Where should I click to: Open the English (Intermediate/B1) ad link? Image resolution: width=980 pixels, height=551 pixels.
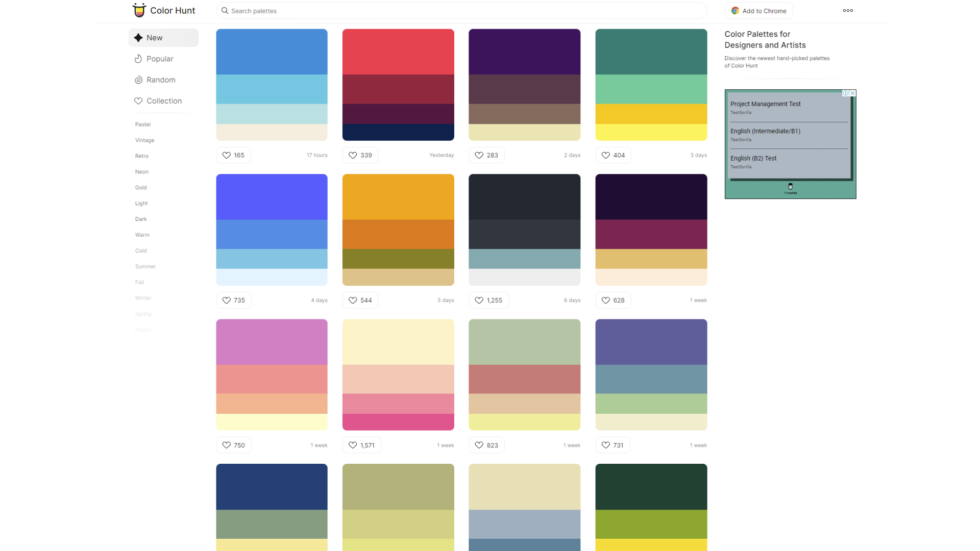point(765,131)
